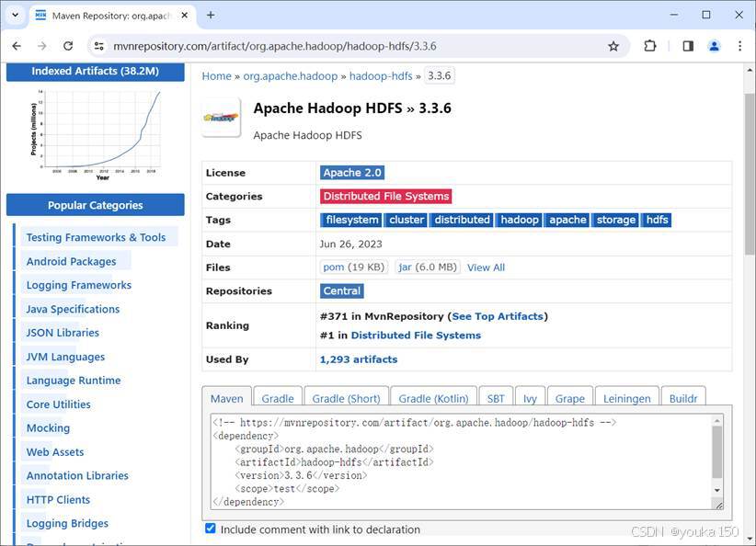Click the Apache 2.0 license badge
Screen dimensions: 756x546
pyautogui.click(x=352, y=173)
